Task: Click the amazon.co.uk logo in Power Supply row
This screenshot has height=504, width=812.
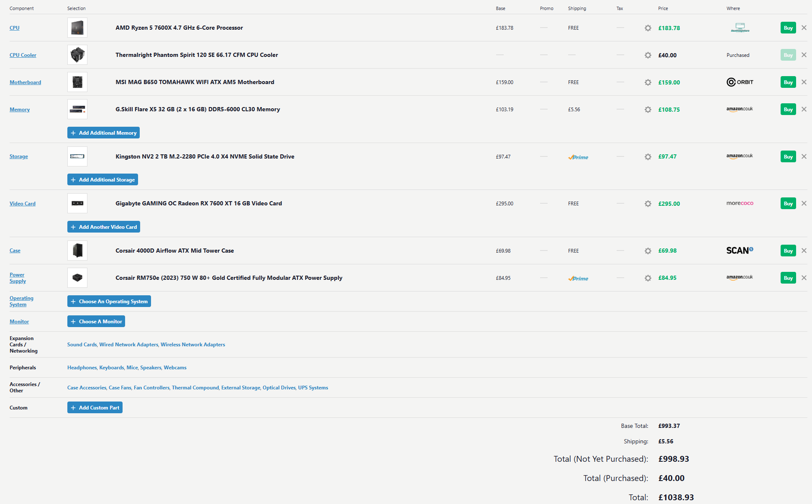Action: [740, 278]
